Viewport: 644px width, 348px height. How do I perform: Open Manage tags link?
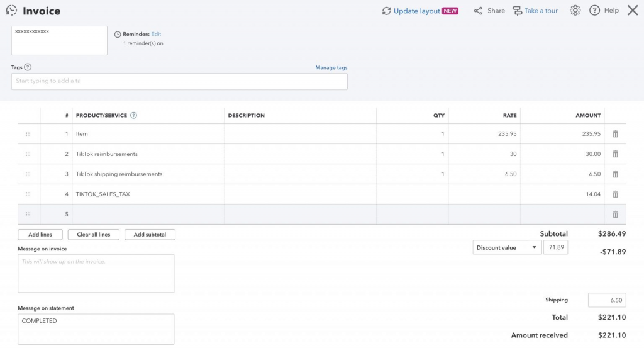pyautogui.click(x=331, y=67)
